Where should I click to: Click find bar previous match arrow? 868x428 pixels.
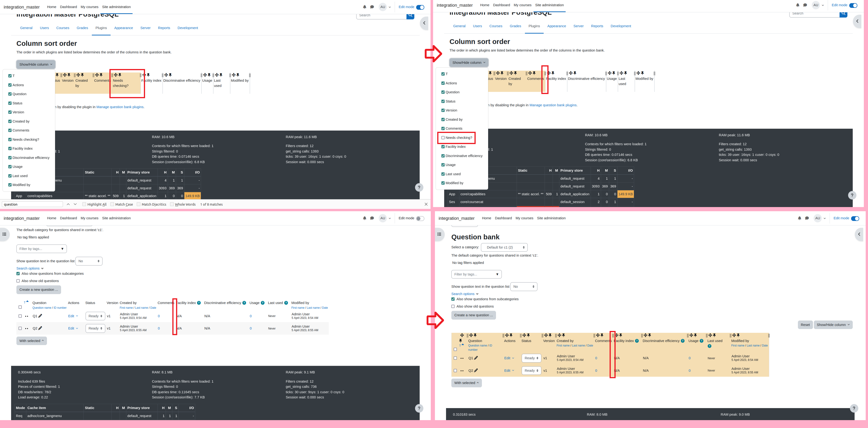68,204
